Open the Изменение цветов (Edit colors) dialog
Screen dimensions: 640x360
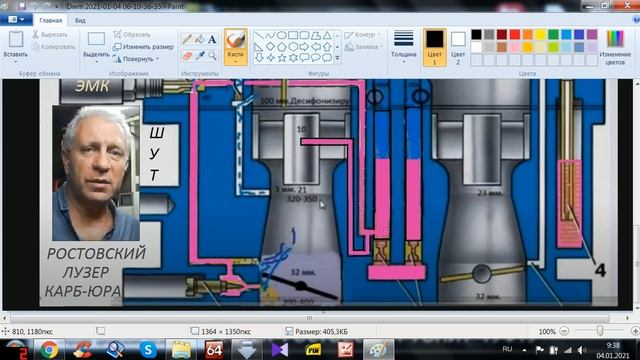[615, 47]
